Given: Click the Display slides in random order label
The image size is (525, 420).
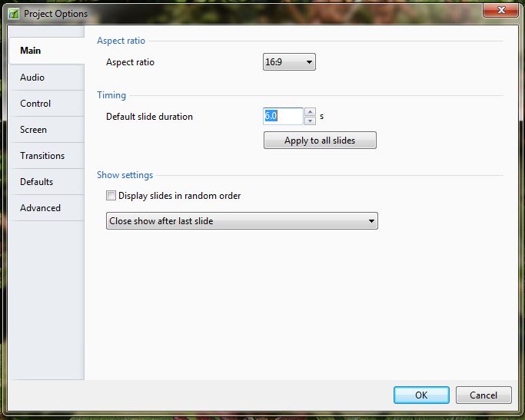Looking at the screenshot, I should 179,196.
